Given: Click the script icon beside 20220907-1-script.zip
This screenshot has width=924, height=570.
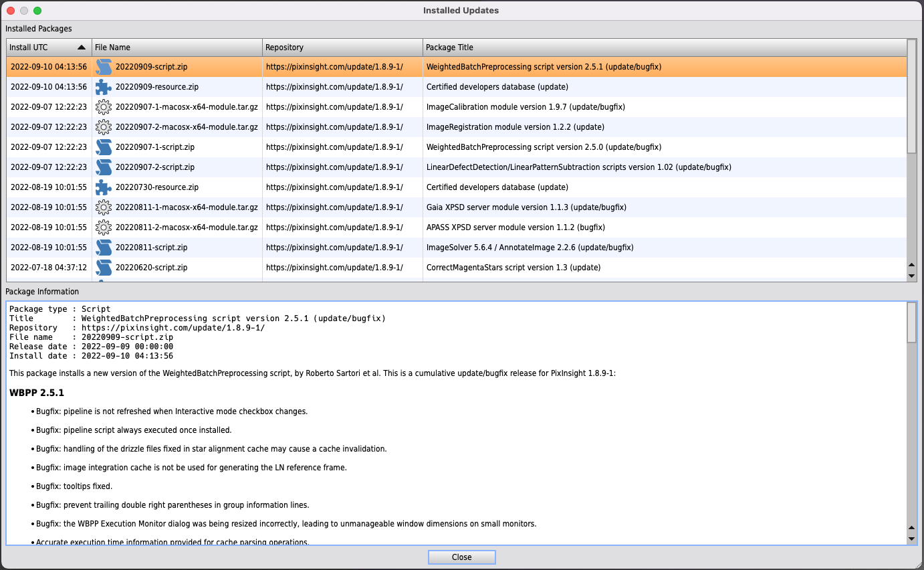Looking at the screenshot, I should 103,147.
